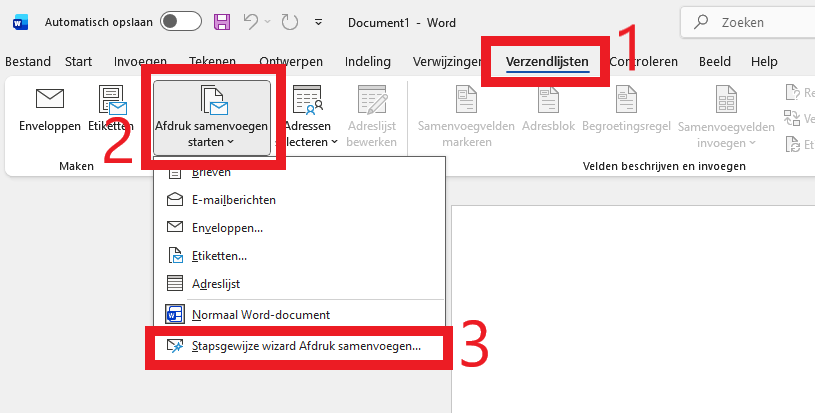
Task: Toggle Automatisch opslaan switch
Action: pos(180,21)
